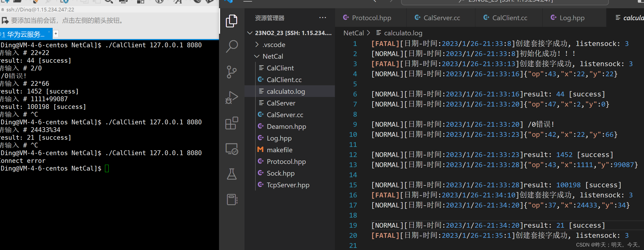644x250 pixels.
Task: Click line number 1 in the editor gutter
Action: pyautogui.click(x=355, y=44)
